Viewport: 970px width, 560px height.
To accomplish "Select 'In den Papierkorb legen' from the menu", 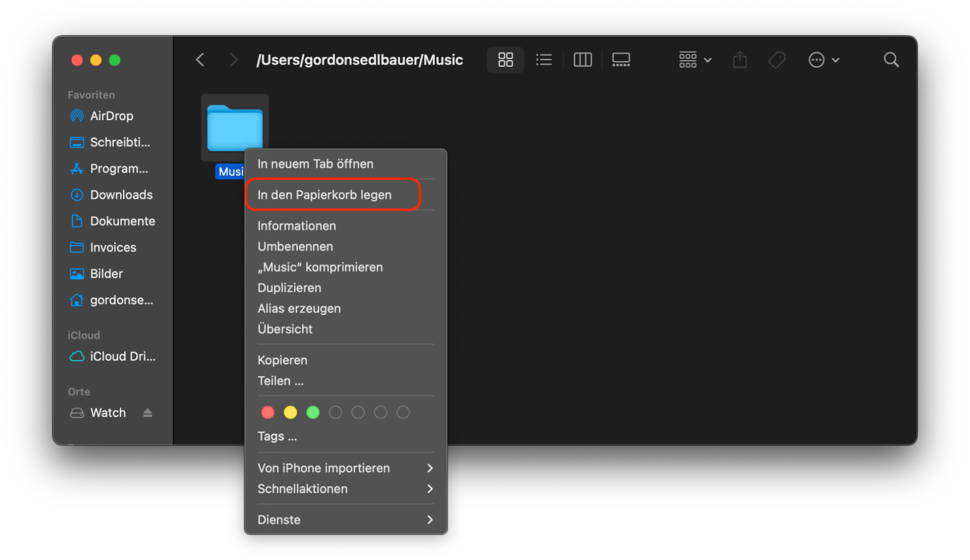I will (x=324, y=194).
